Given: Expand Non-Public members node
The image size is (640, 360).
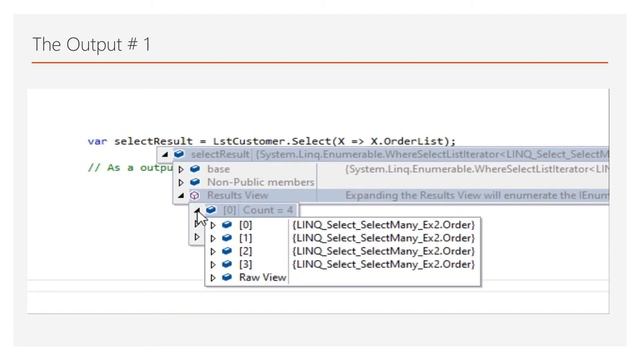Looking at the screenshot, I should pos(181,182).
